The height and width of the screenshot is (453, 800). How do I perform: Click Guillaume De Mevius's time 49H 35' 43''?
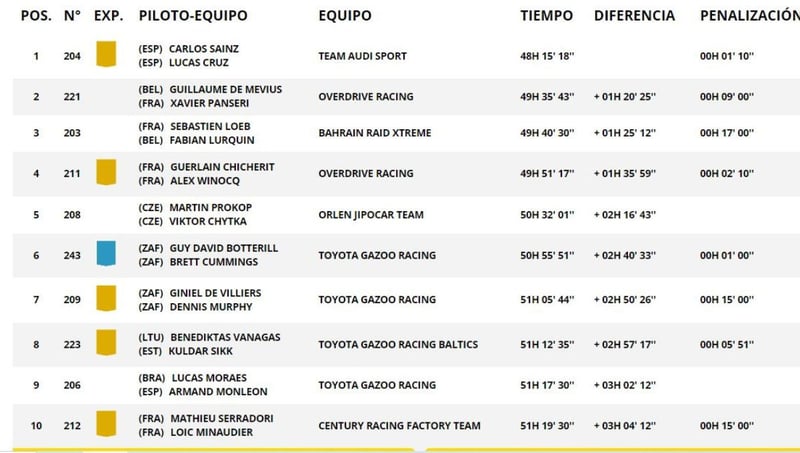point(547,97)
